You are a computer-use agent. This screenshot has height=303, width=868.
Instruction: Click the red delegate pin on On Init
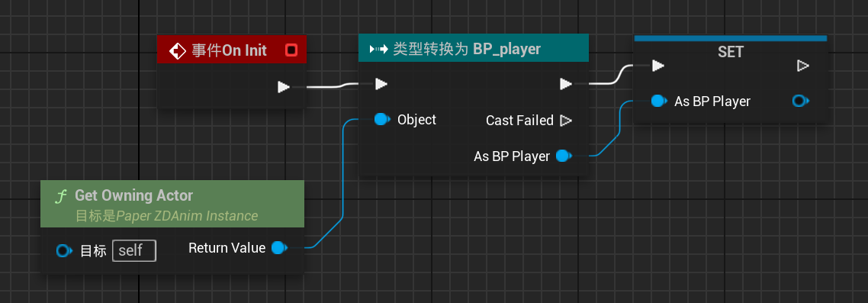(x=291, y=50)
